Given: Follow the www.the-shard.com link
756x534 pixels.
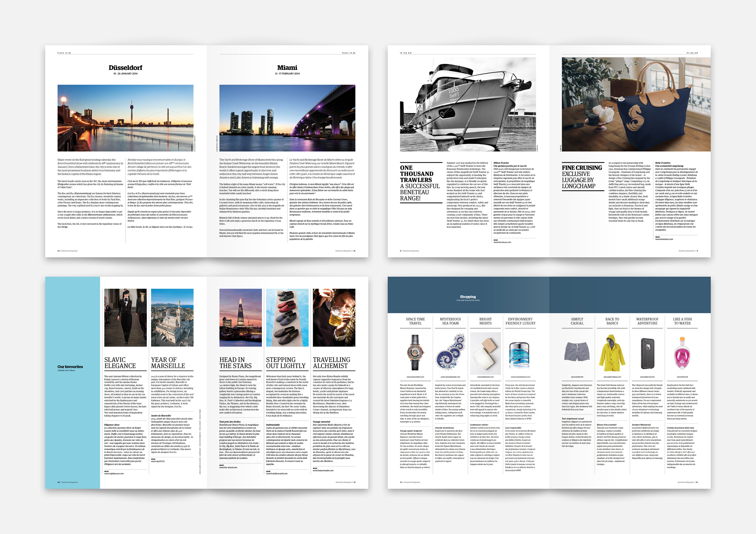Looking at the screenshot, I should pos(228,467).
